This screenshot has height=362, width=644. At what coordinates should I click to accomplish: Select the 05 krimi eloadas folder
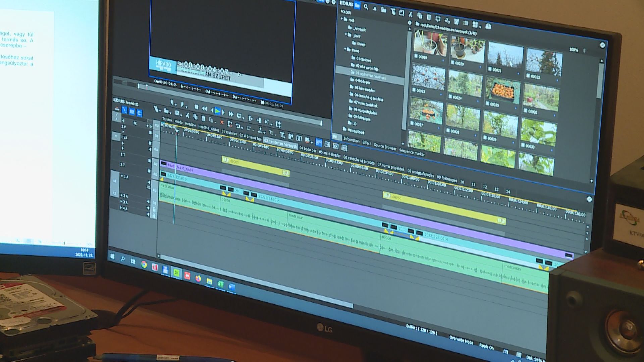(362, 89)
